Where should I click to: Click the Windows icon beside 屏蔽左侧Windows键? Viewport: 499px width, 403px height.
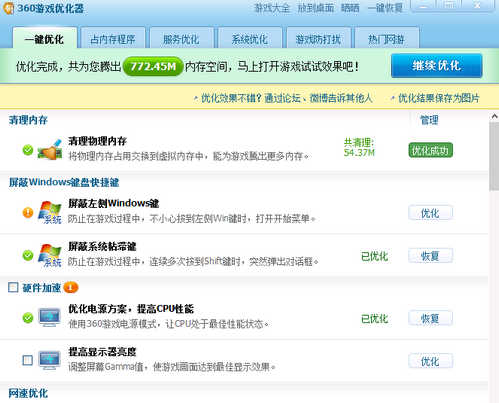[50, 212]
